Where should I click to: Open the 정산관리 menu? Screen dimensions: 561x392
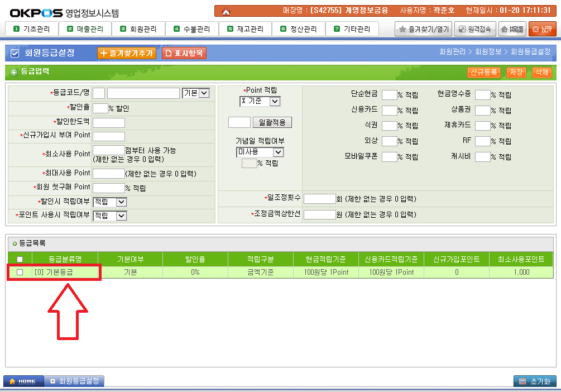[298, 28]
